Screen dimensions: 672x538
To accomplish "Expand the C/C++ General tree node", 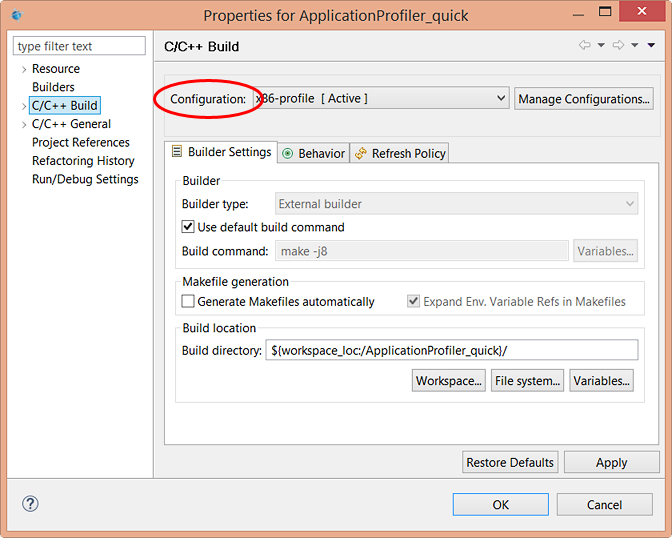I will click(x=23, y=124).
